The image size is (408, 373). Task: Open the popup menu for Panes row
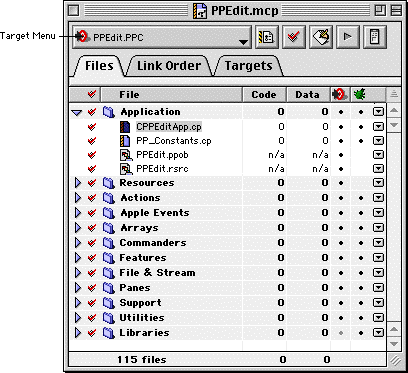(x=378, y=288)
